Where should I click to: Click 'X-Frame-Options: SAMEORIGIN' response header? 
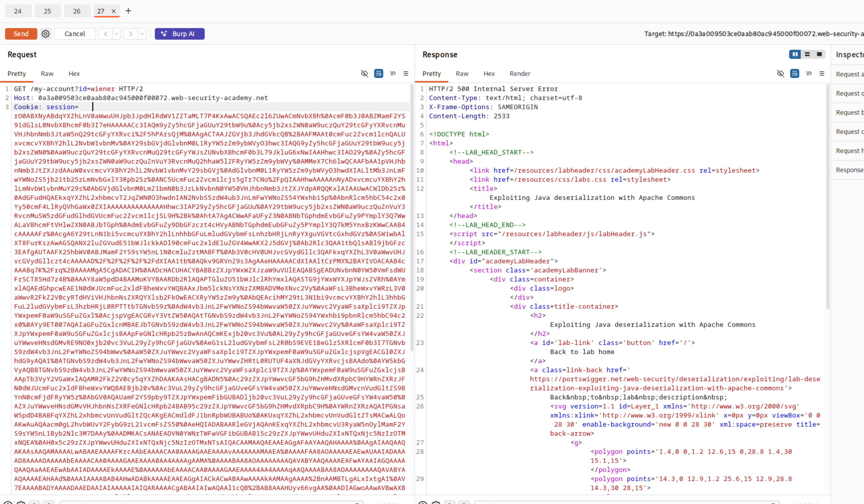(x=483, y=107)
